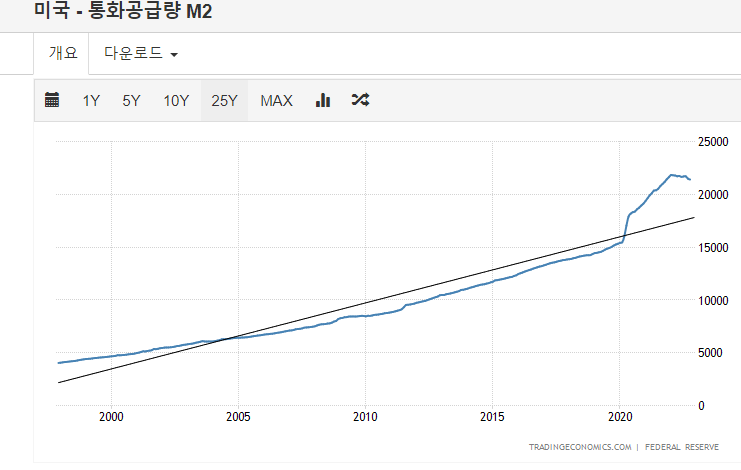Image resolution: width=741 pixels, height=470 pixels.
Task: Click the 20000 y-axis label
Action: coord(713,195)
